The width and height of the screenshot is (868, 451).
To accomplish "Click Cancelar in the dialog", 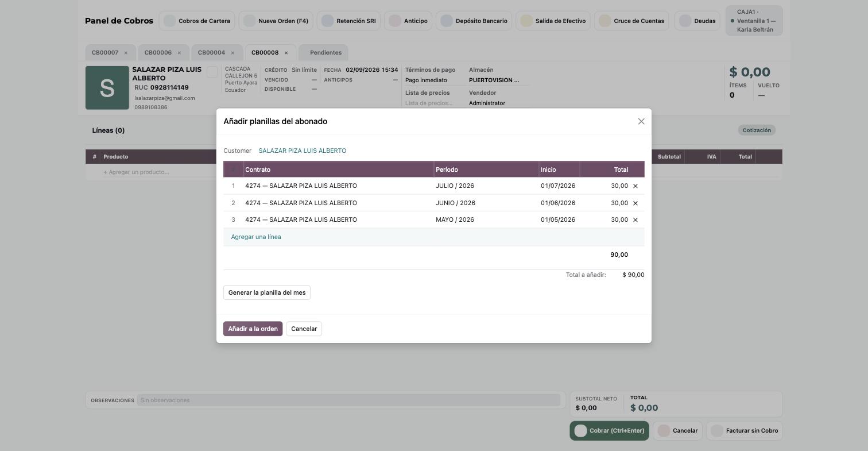I will pyautogui.click(x=304, y=329).
